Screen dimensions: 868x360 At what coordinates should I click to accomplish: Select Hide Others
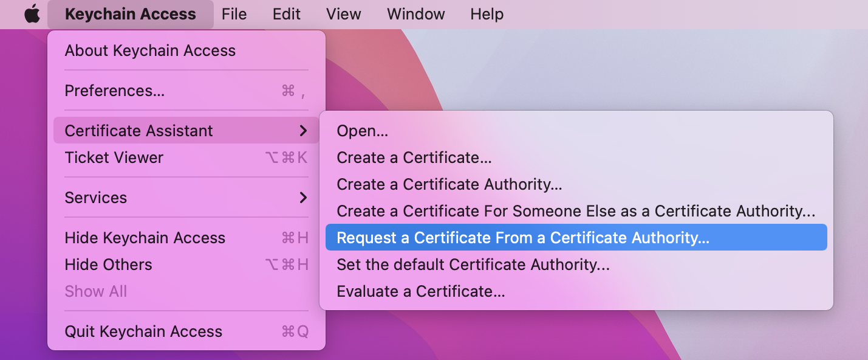coord(108,265)
